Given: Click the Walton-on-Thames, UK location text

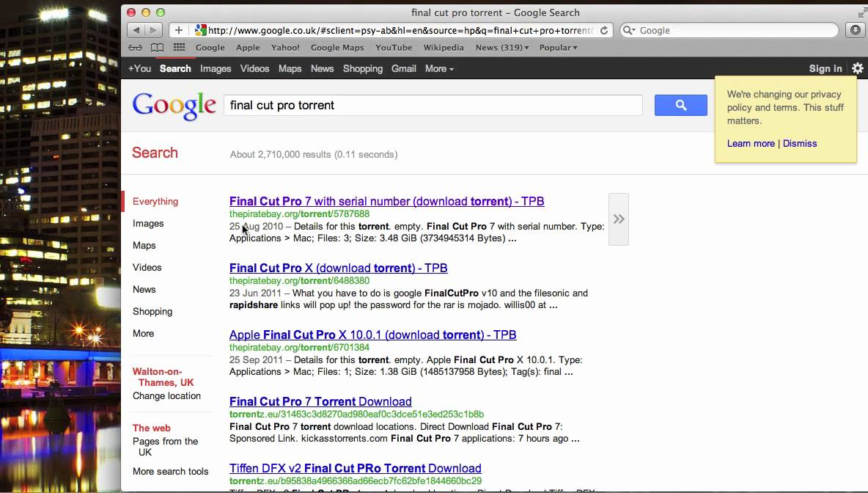Looking at the screenshot, I should [x=163, y=377].
